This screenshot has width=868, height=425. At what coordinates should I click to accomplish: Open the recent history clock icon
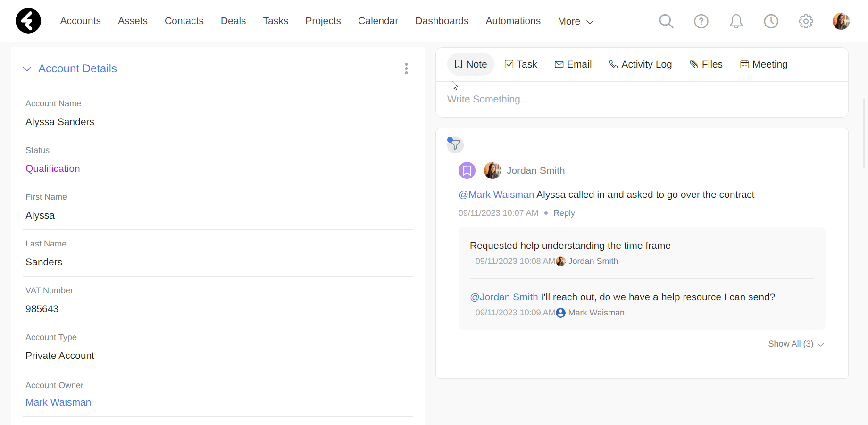(771, 21)
